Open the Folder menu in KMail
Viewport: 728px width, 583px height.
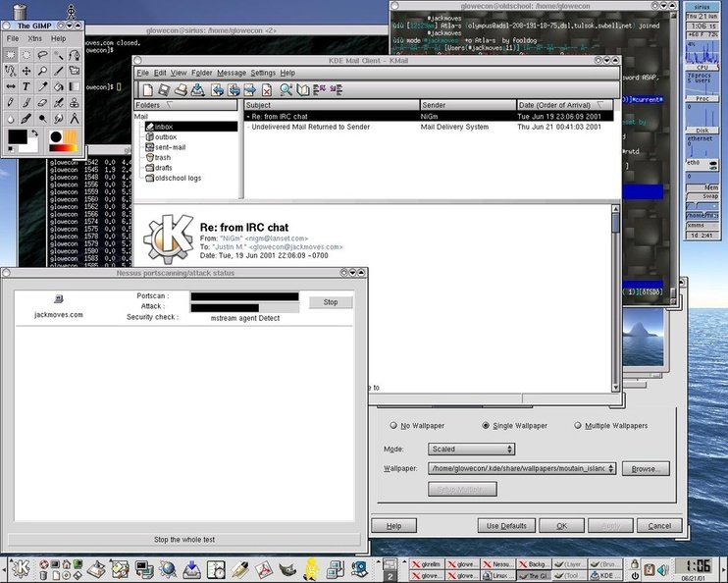coord(202,73)
